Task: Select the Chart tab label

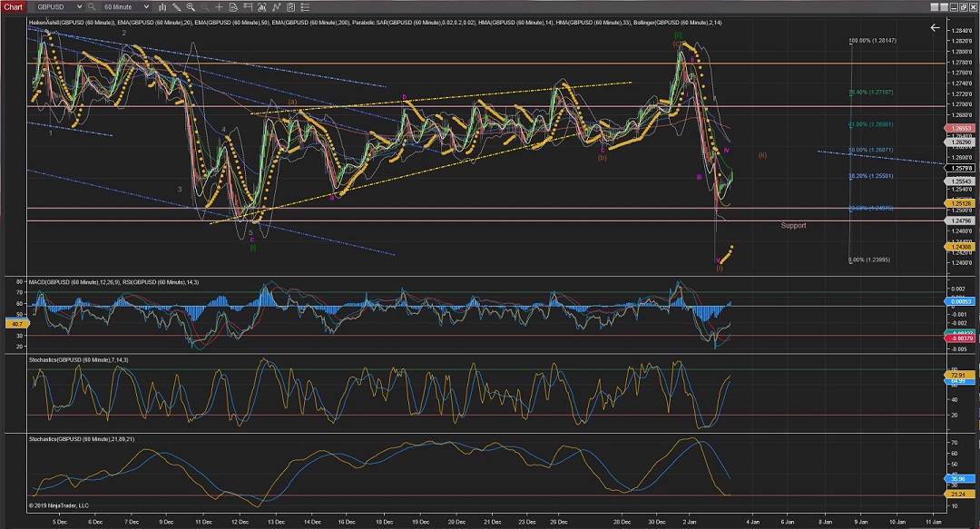Action: pos(12,6)
